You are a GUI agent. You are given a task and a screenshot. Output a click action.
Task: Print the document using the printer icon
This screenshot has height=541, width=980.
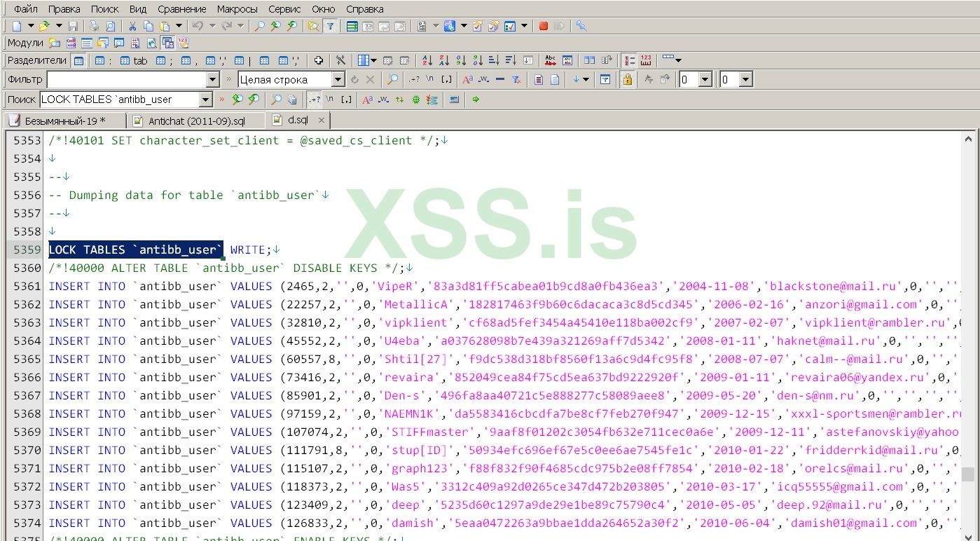click(94, 26)
